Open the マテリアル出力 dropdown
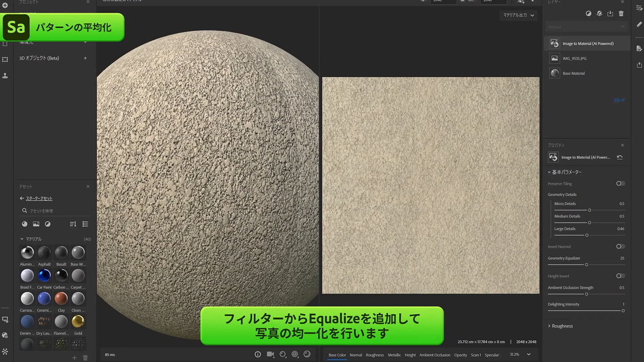The image size is (644, 362). 518,15
